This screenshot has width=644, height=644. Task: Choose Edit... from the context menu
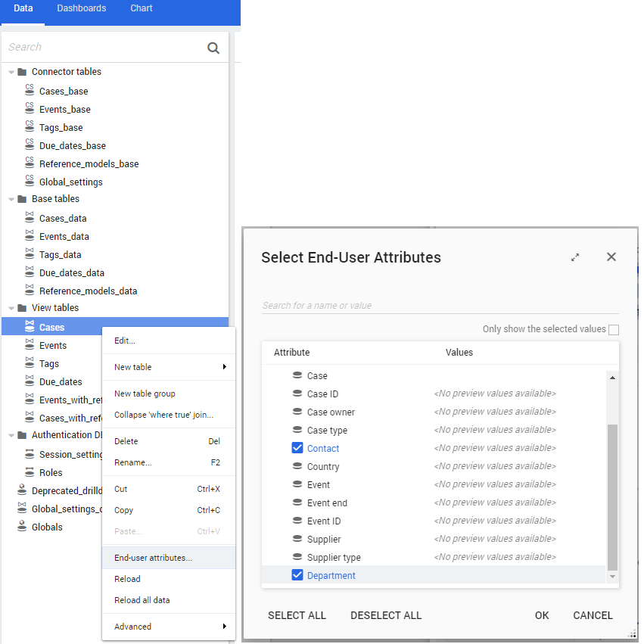[x=169, y=341]
